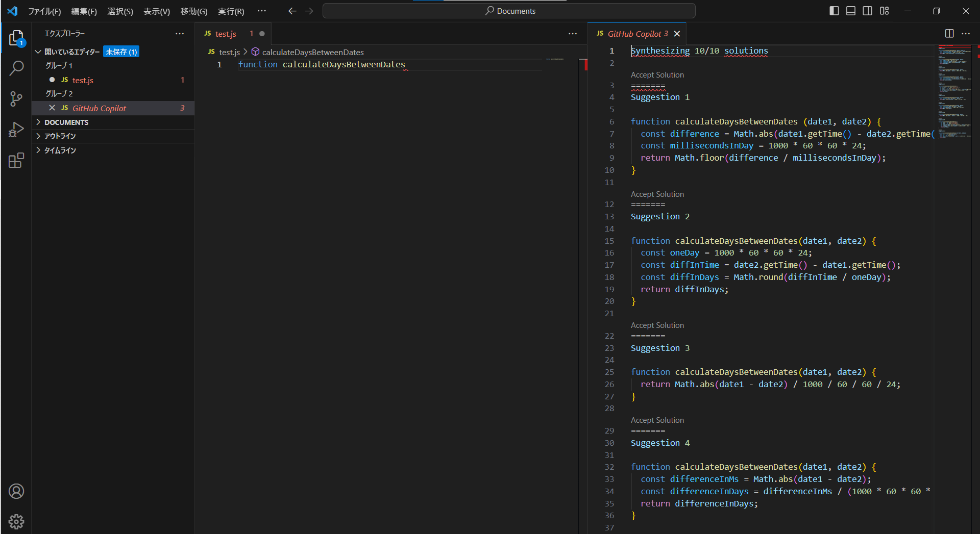980x534 pixels.
Task: Open the 移動(G) menu
Action: 194,11
